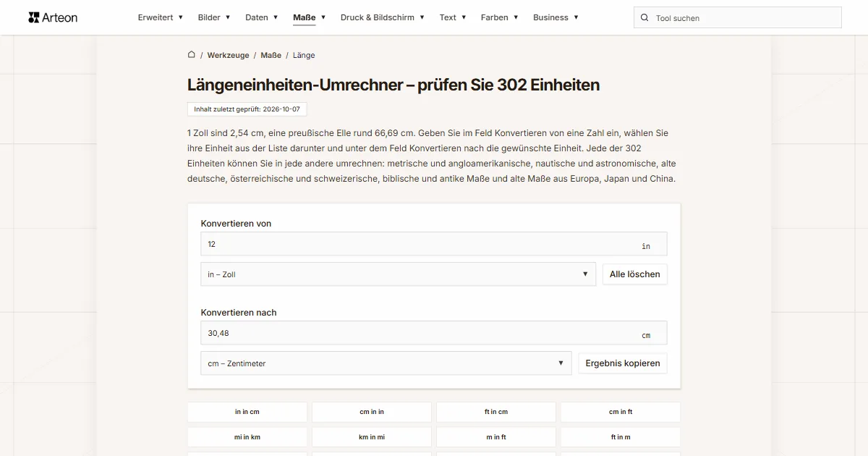Open the Druck & Bildschirm menu

tap(383, 17)
